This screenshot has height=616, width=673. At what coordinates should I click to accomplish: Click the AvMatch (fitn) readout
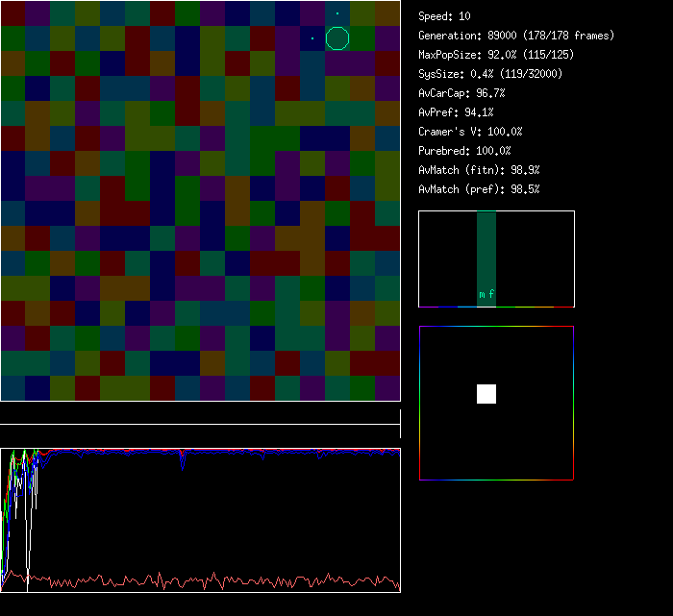[480, 170]
